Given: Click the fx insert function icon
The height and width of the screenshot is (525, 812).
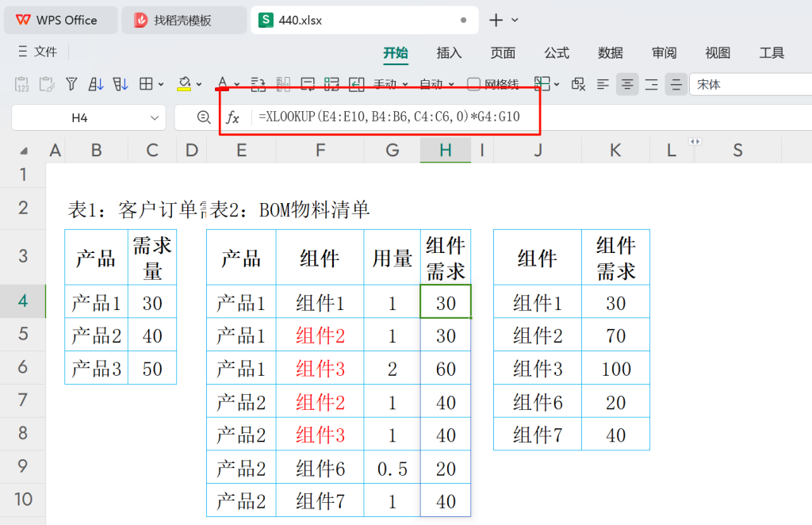Looking at the screenshot, I should (232, 117).
